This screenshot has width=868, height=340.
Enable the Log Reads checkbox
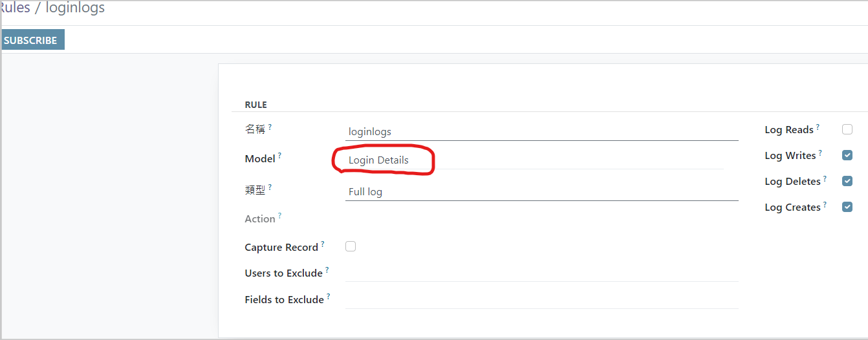pyautogui.click(x=847, y=130)
